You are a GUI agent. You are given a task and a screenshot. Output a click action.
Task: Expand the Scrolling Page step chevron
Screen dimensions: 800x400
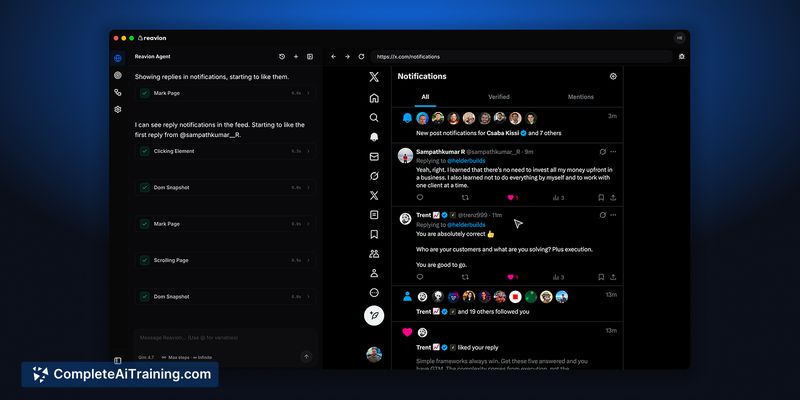click(x=308, y=260)
